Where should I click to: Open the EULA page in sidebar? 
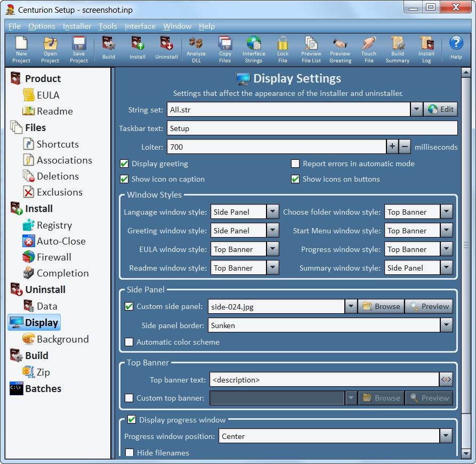click(x=41, y=95)
